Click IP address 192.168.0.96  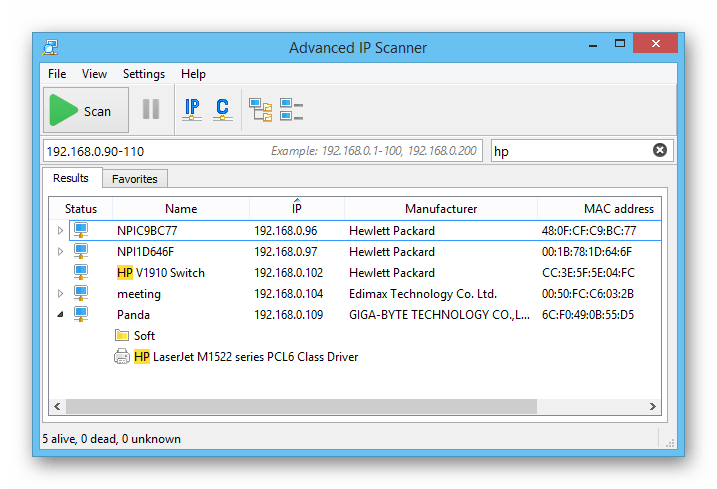pos(286,231)
